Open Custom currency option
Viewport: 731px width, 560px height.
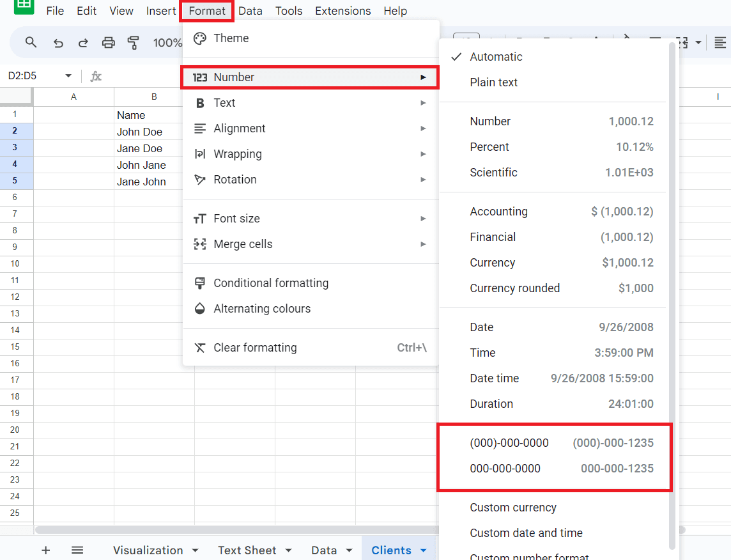point(553,508)
